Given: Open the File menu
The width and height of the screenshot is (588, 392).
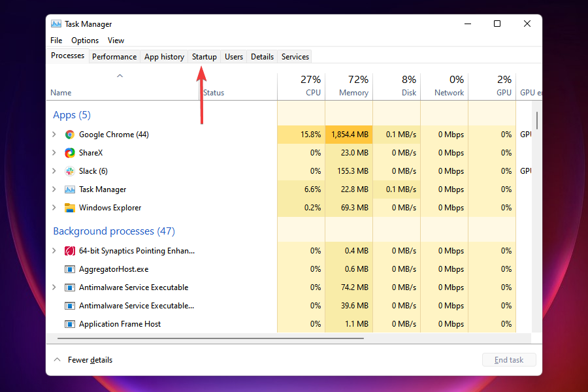Looking at the screenshot, I should click(x=56, y=41).
